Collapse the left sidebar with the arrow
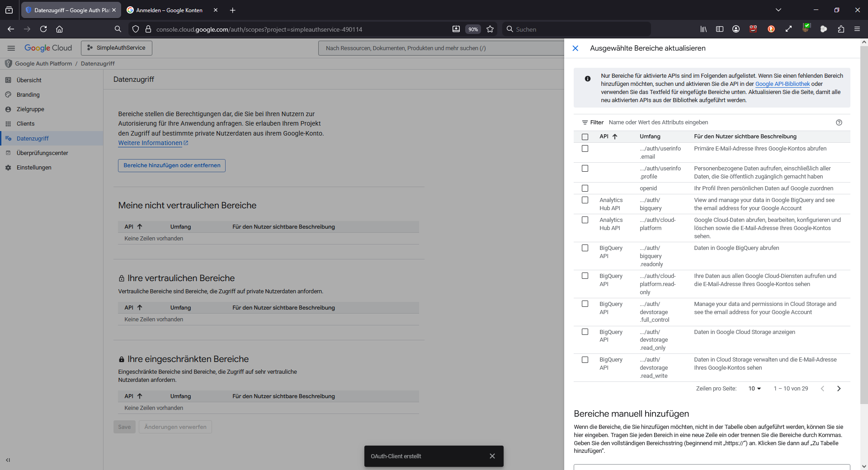This screenshot has width=868, height=470. tap(8, 460)
